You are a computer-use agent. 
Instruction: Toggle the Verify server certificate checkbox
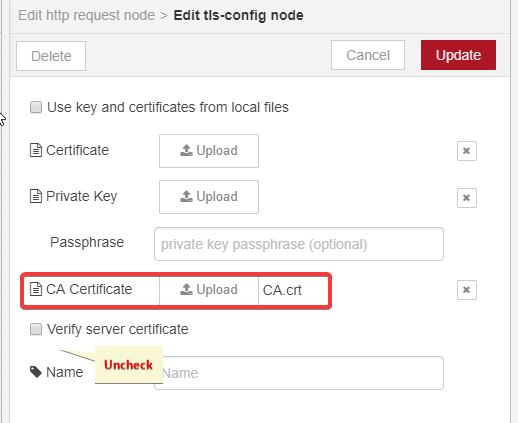[x=36, y=329]
